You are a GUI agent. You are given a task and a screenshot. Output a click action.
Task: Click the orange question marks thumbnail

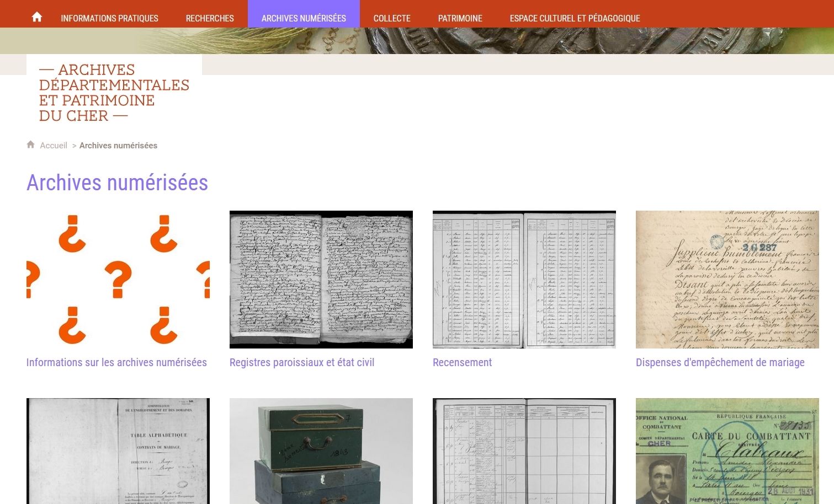[118, 280]
